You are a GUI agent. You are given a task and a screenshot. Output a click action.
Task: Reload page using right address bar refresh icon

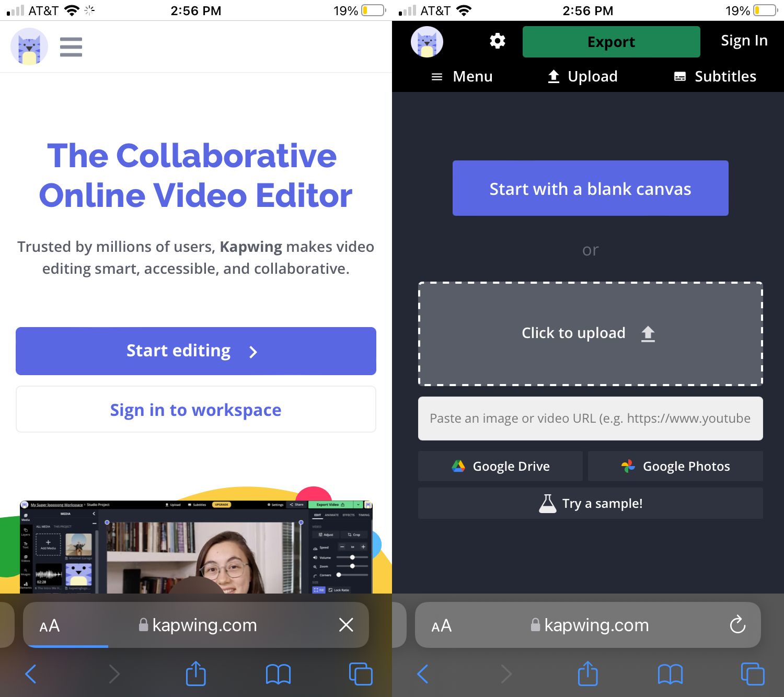coord(737,625)
